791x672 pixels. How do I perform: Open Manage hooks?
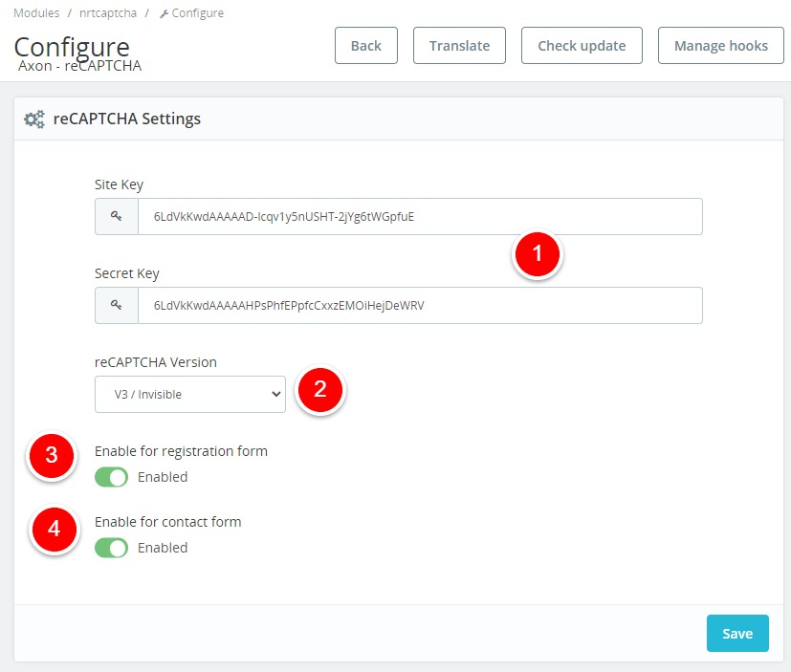pos(720,46)
